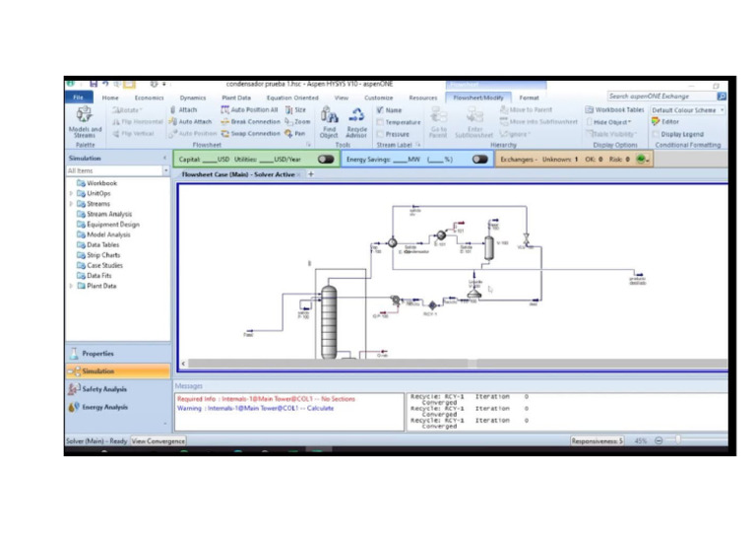Image resolution: width=756 pixels, height=535 pixels.
Task: Toggle the Capital economics switch
Action: point(326,160)
